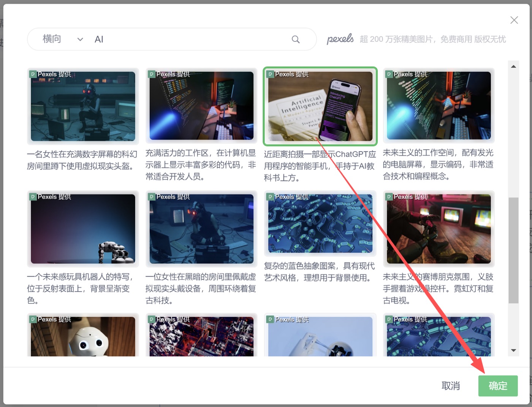Confirm selection with 确定 button

pyautogui.click(x=498, y=386)
